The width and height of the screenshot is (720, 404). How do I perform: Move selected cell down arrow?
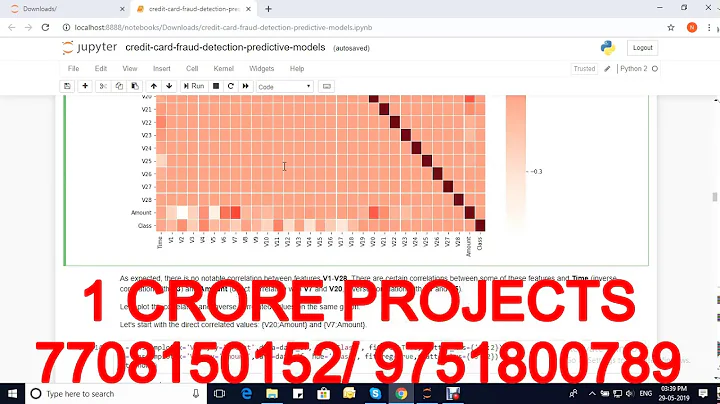[169, 86]
